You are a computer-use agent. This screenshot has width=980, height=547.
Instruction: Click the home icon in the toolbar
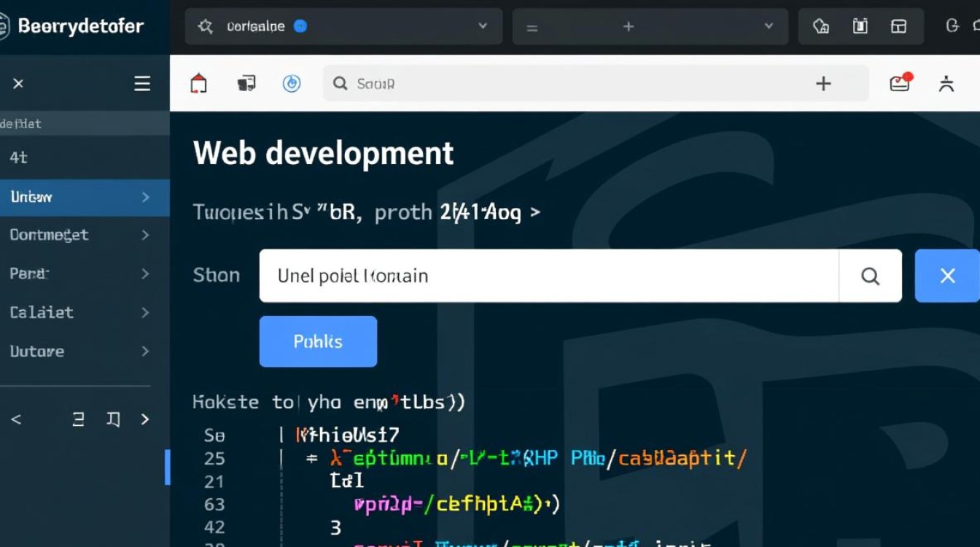pyautogui.click(x=198, y=84)
